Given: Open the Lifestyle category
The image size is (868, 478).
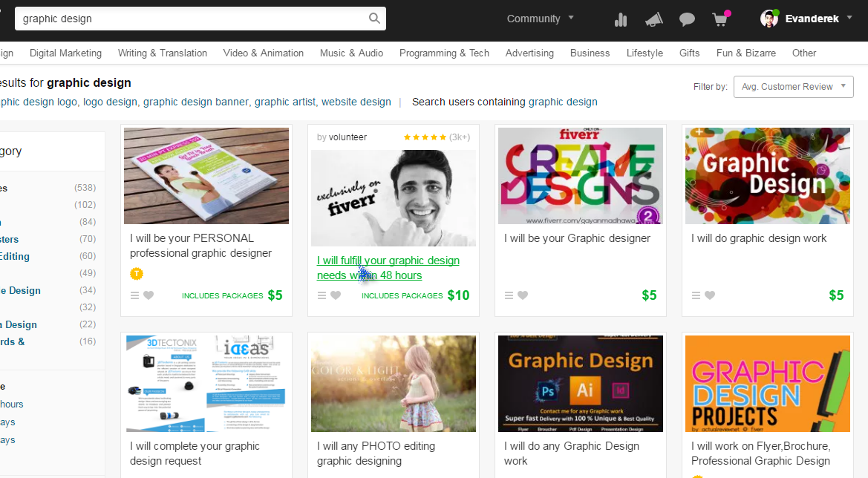Looking at the screenshot, I should pyautogui.click(x=645, y=53).
